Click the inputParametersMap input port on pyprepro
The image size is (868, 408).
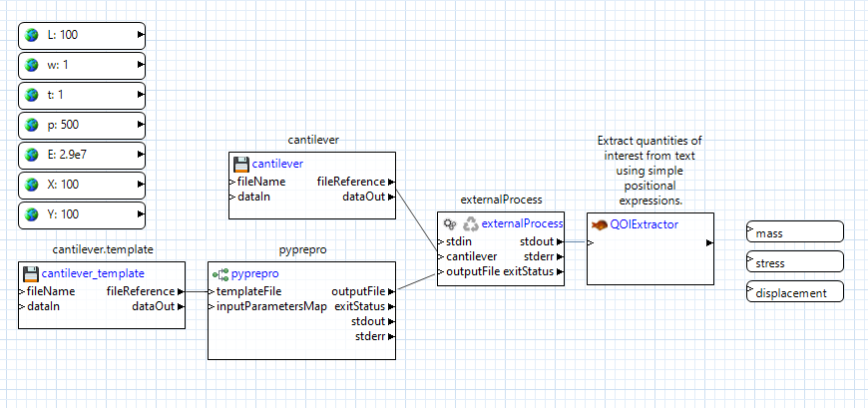[x=213, y=305]
